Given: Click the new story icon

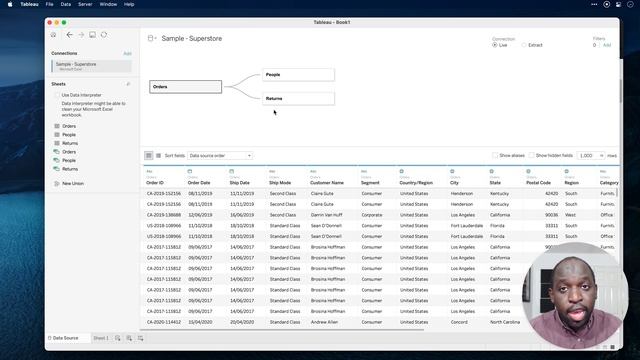Looking at the screenshot, I should pyautogui.click(x=140, y=338).
